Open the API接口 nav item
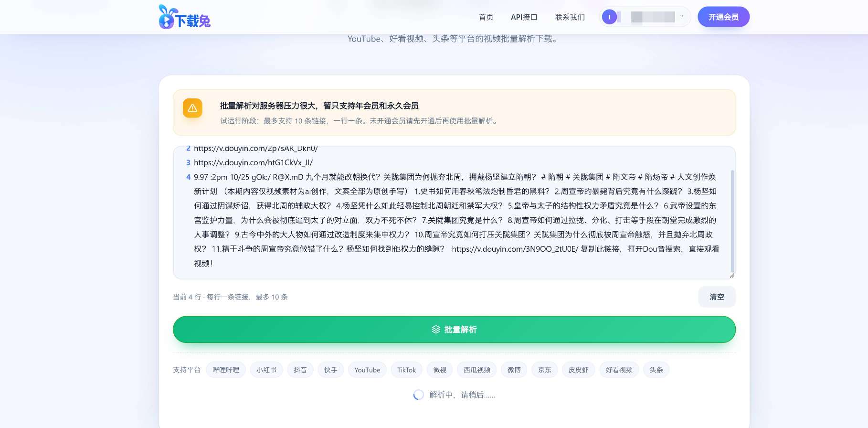 pyautogui.click(x=524, y=17)
